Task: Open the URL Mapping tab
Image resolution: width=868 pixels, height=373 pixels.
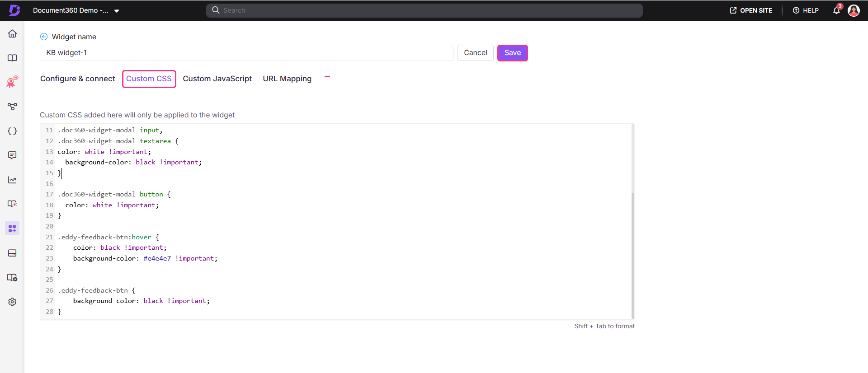Action: click(x=287, y=79)
